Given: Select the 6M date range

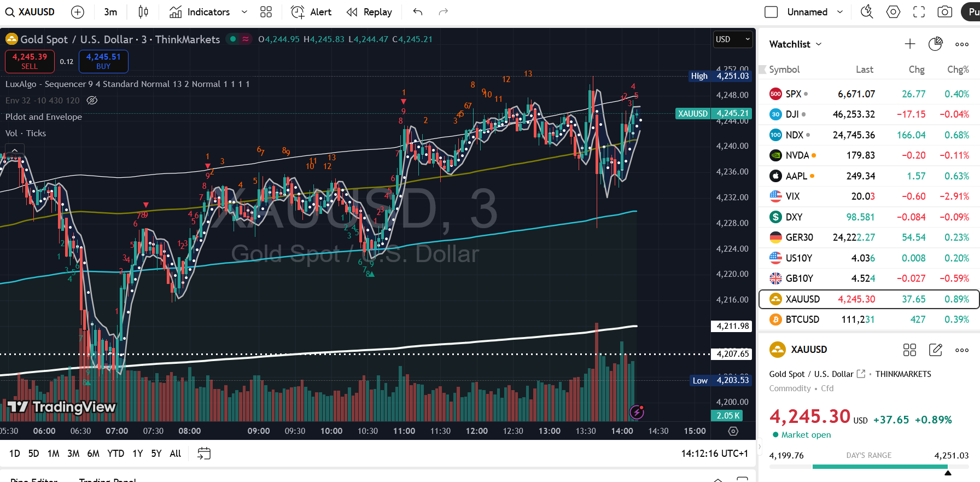Looking at the screenshot, I should click(x=94, y=454).
